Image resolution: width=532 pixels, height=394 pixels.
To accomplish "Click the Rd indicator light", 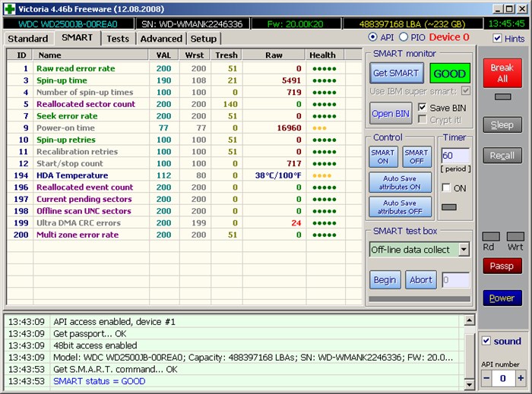I will (491, 236).
